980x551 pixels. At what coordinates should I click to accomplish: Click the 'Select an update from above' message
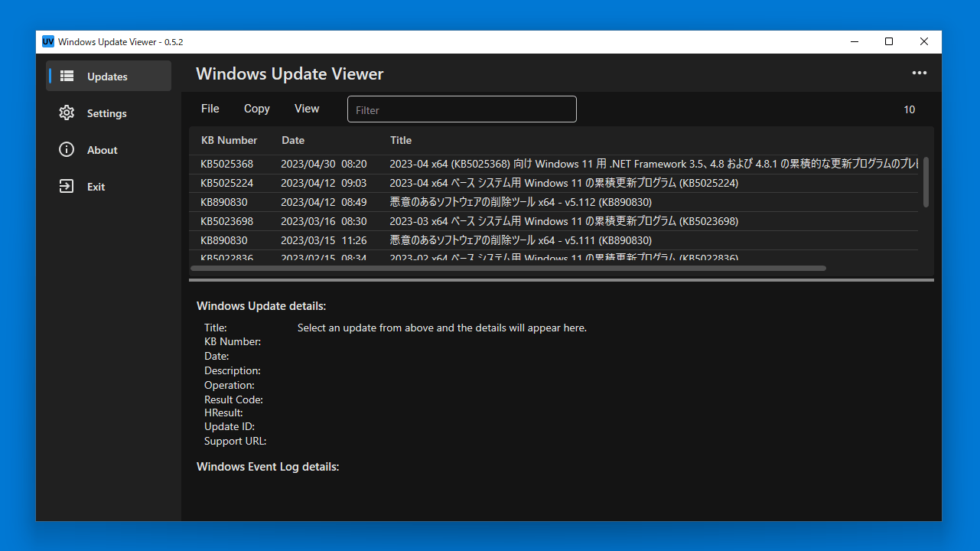point(442,328)
